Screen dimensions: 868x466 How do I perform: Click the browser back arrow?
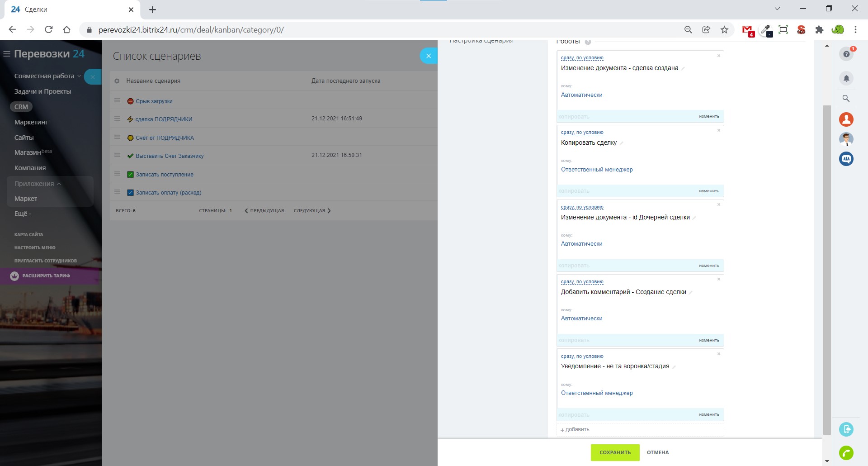pos(13,30)
